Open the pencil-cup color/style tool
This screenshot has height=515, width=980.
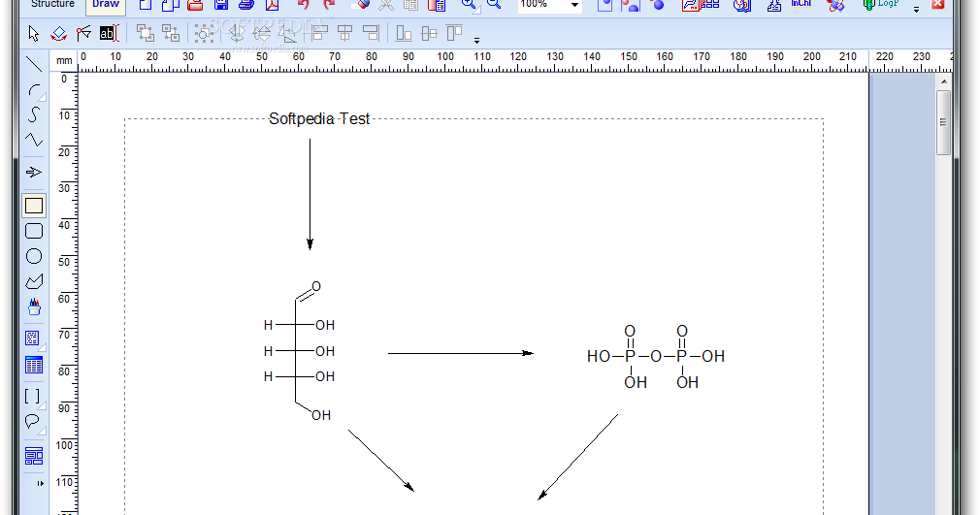(x=34, y=306)
